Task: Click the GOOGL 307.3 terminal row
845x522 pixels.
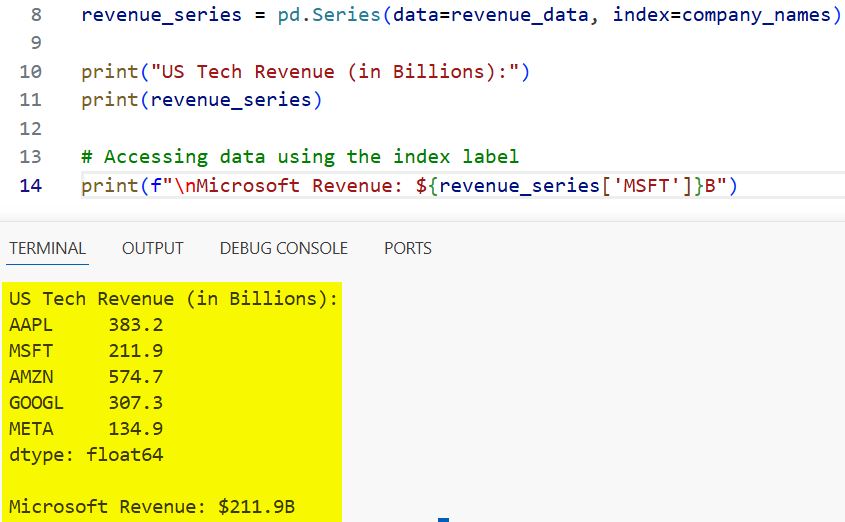Action: tap(86, 402)
